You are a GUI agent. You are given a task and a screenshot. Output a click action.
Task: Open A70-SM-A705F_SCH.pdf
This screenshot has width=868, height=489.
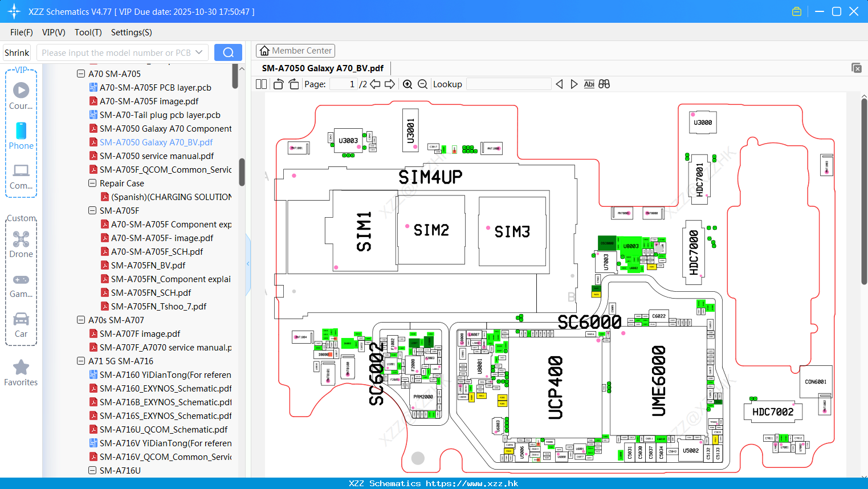157,252
